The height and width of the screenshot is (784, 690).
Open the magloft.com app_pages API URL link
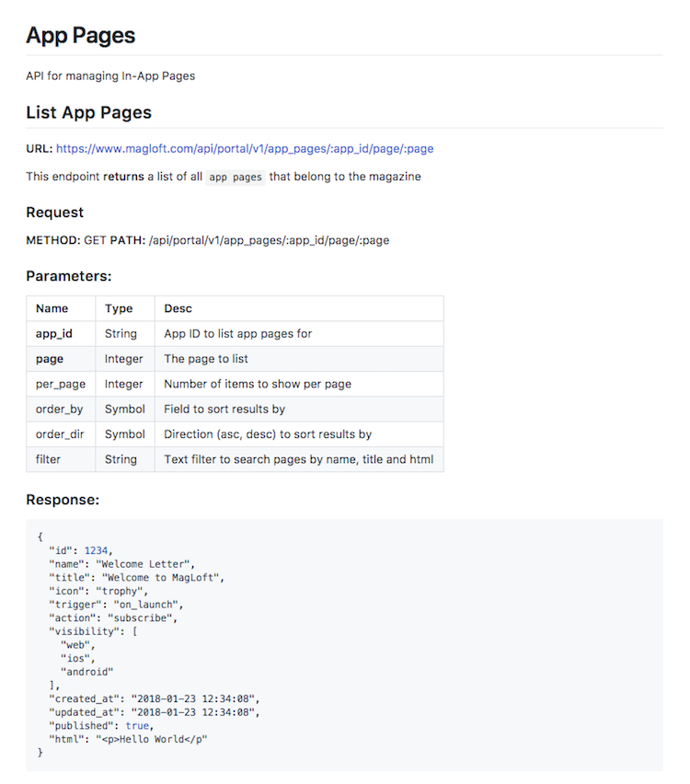click(x=245, y=148)
